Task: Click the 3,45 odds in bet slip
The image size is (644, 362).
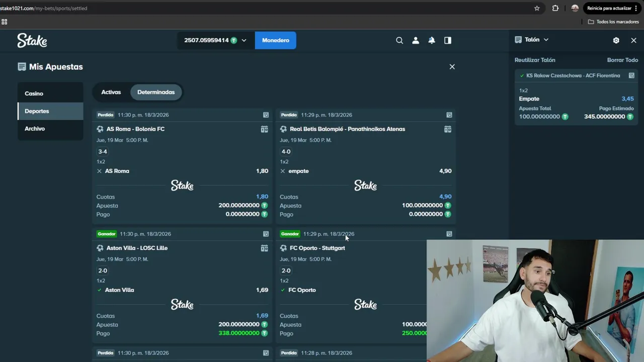Action: point(627,99)
